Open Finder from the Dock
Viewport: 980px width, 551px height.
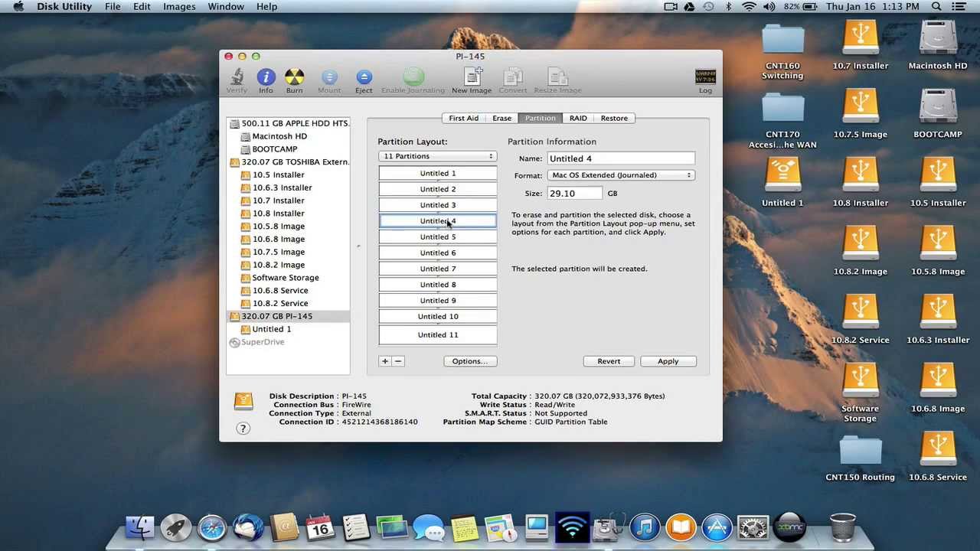(140, 527)
